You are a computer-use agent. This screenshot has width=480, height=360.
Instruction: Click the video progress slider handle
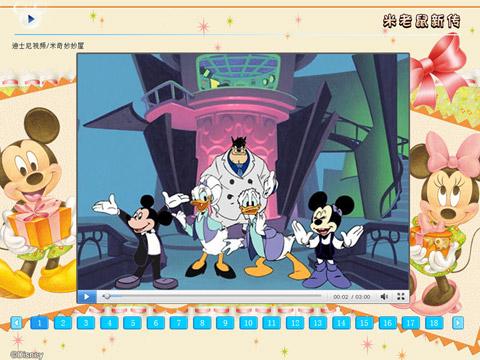pyautogui.click(x=107, y=296)
